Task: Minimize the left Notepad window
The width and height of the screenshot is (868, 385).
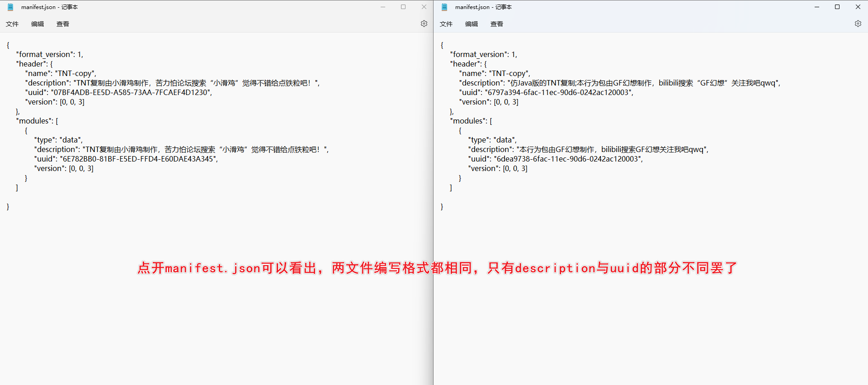Action: click(383, 7)
